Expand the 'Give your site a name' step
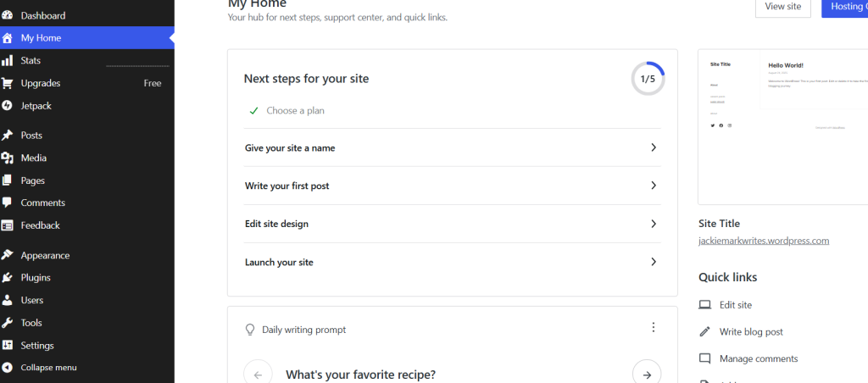This screenshot has width=868, height=383. [x=453, y=147]
